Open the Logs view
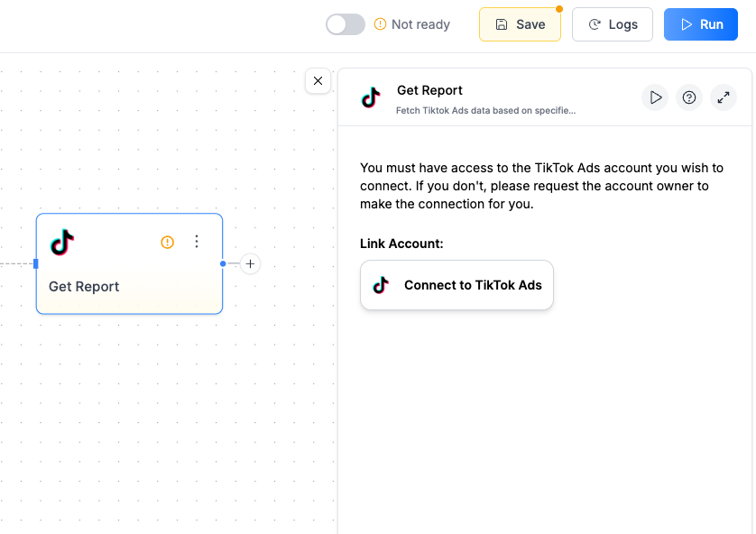This screenshot has width=756, height=534. 613,24
